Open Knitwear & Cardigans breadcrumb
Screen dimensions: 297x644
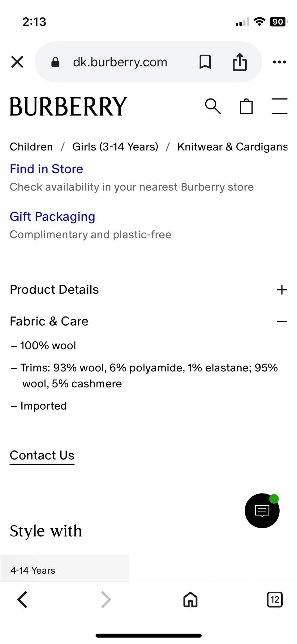(x=232, y=147)
